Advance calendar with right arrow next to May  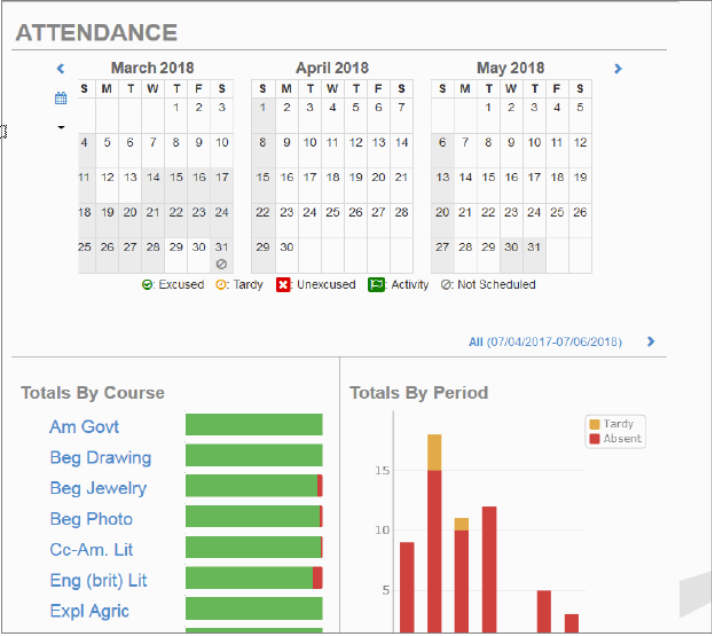point(618,69)
